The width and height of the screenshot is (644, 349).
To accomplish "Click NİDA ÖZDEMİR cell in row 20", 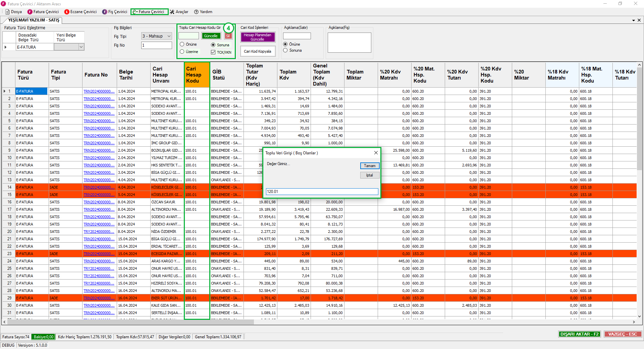I will tap(167, 232).
